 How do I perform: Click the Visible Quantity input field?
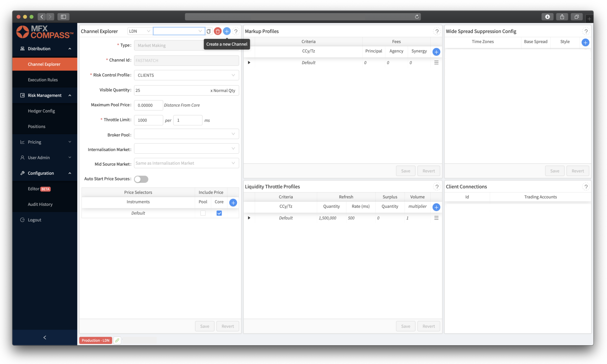click(186, 90)
